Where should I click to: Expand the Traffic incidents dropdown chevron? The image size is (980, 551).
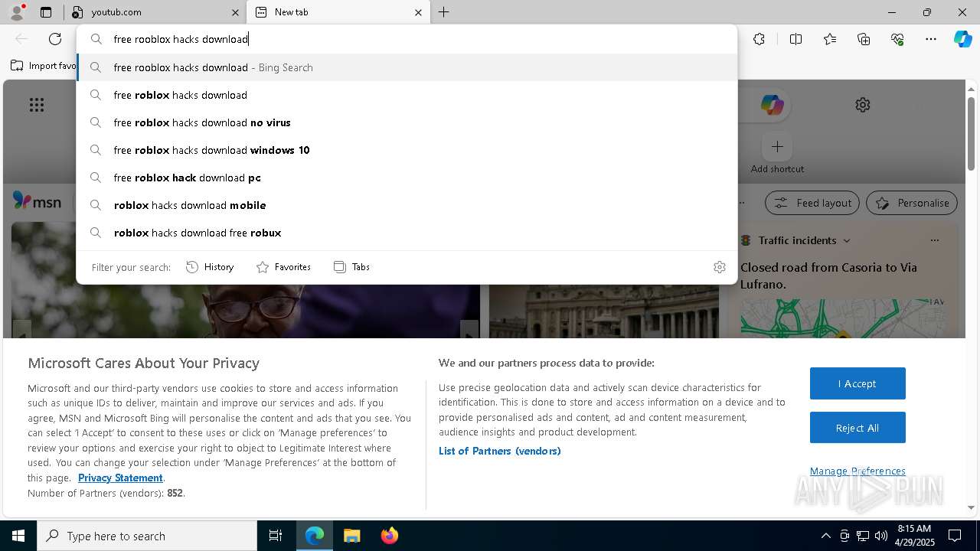[x=846, y=240]
